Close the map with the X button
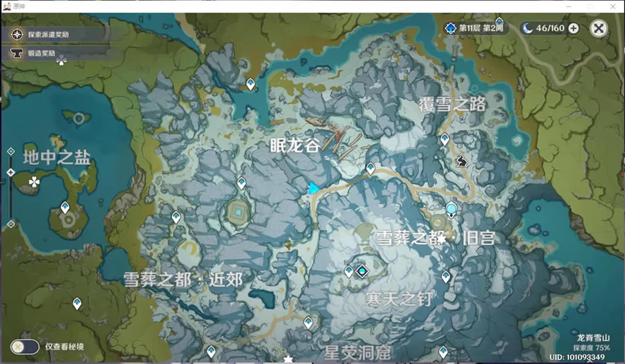Viewport: 625px width, 364px height. [x=598, y=28]
